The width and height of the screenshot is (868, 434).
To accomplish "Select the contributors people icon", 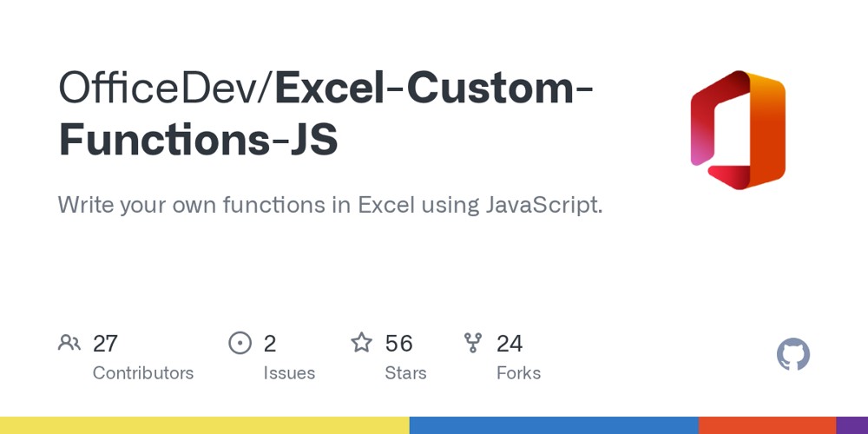I will coord(69,343).
